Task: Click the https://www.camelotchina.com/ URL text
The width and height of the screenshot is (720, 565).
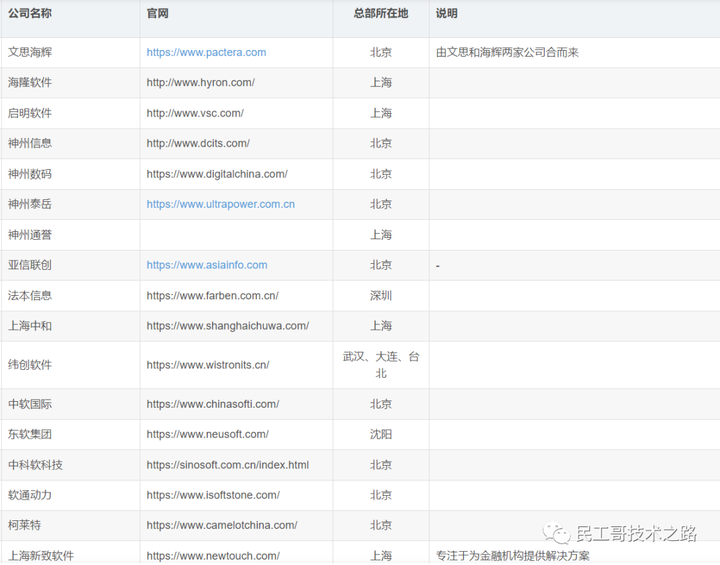Action: 222,525
